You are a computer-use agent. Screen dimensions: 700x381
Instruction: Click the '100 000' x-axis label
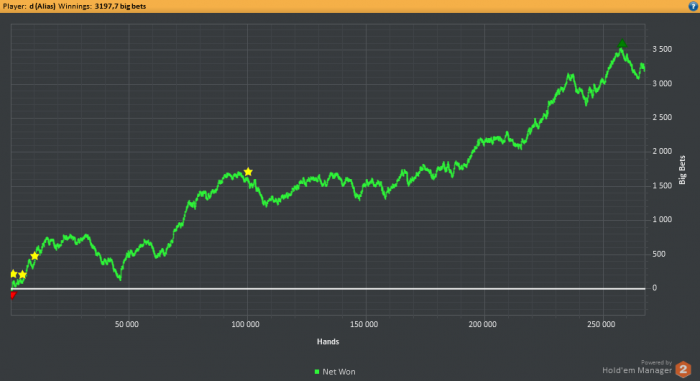245,324
